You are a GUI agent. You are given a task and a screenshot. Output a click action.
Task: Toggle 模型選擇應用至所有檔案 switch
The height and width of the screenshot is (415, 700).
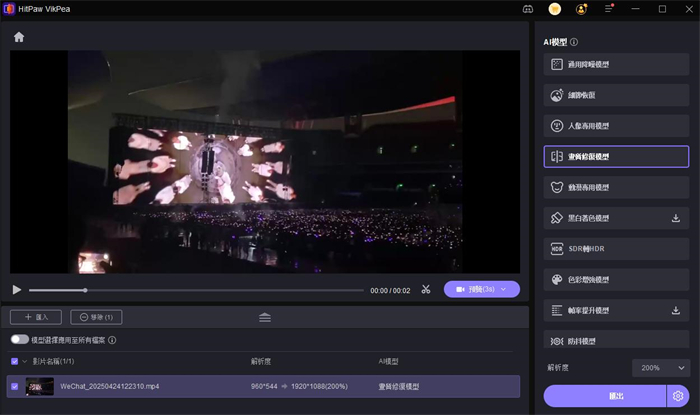click(18, 340)
